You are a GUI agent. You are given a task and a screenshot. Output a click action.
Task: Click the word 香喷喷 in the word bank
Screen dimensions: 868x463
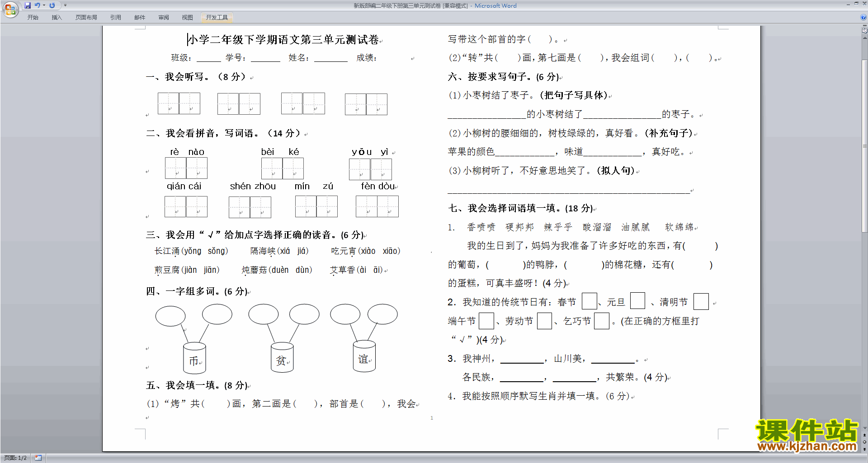coord(481,227)
